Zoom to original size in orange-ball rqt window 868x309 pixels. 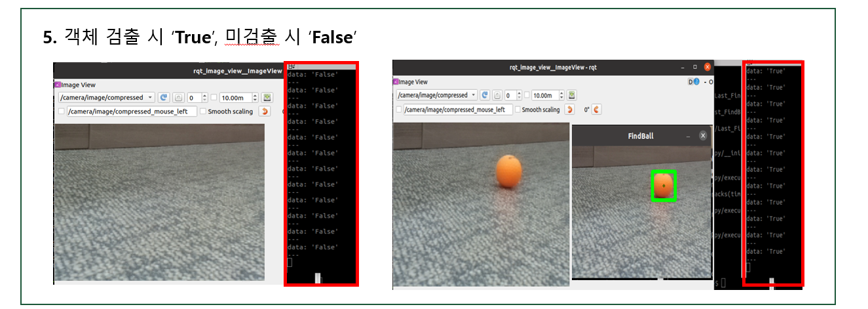tap(497, 95)
